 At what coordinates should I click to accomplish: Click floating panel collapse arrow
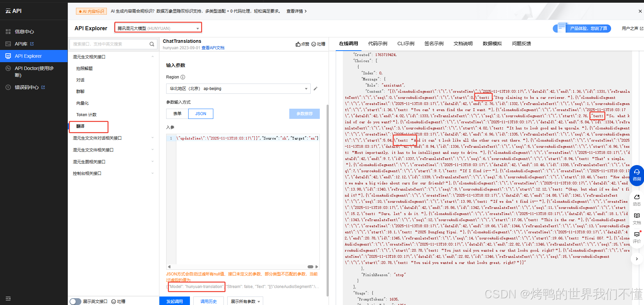pyautogui.click(x=637, y=259)
